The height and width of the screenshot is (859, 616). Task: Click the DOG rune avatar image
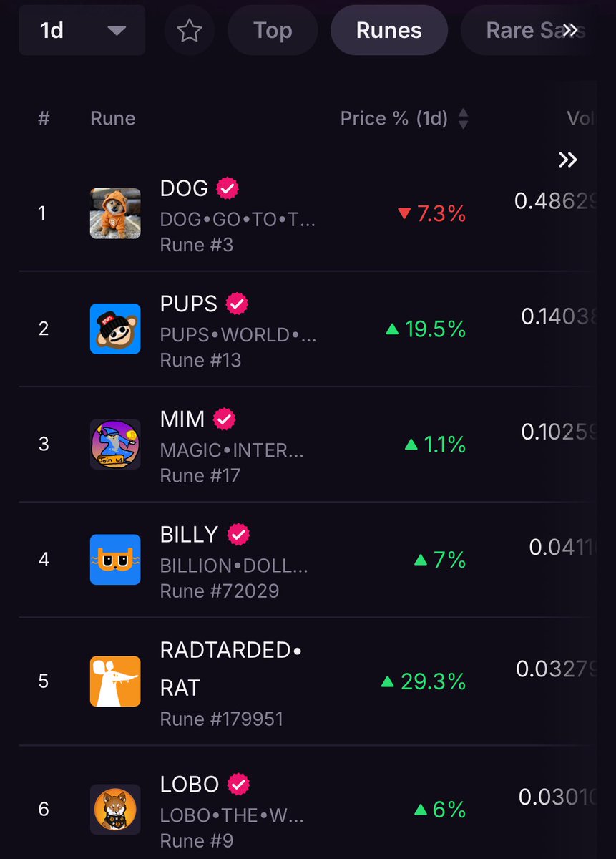tap(115, 213)
